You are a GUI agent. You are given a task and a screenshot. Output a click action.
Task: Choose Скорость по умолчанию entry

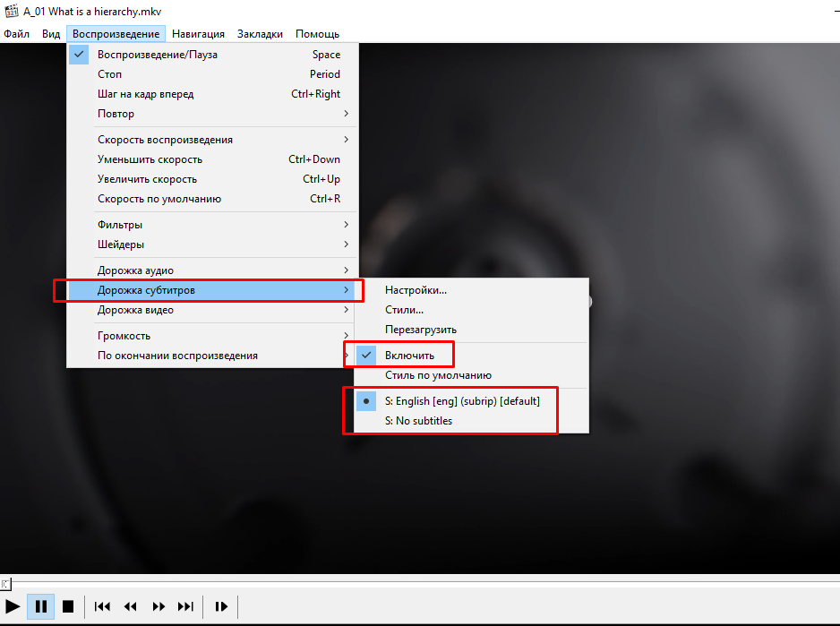click(x=212, y=199)
